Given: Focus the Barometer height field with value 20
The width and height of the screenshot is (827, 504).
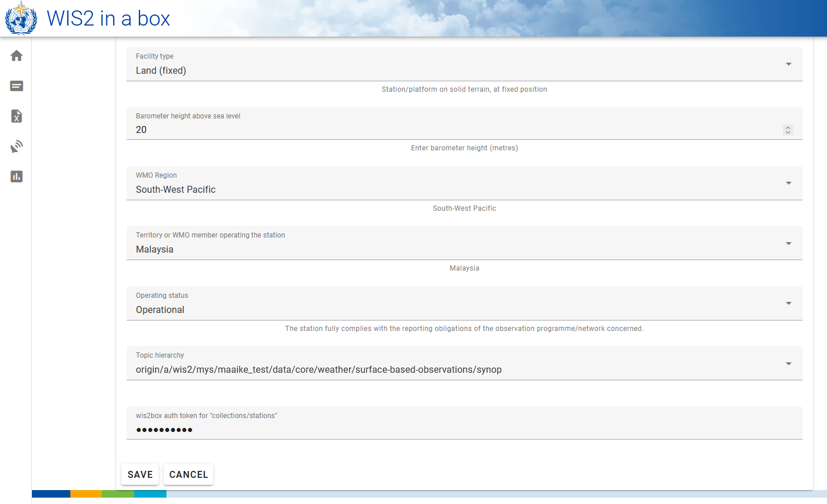Looking at the screenshot, I should click(465, 123).
